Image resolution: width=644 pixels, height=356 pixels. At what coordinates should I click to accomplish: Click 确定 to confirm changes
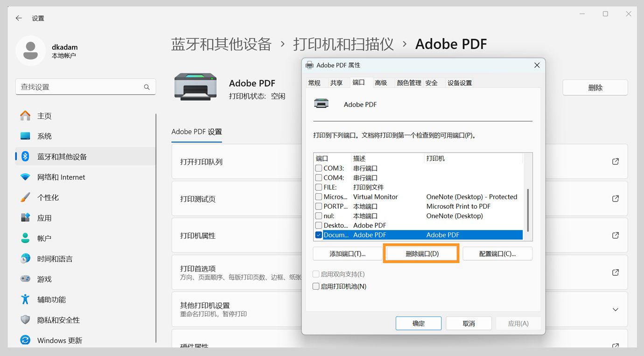418,323
